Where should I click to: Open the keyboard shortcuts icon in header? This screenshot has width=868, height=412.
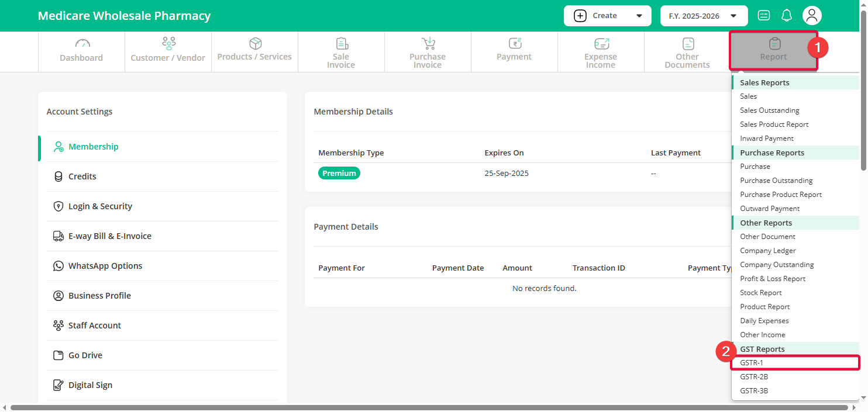pyautogui.click(x=764, y=16)
